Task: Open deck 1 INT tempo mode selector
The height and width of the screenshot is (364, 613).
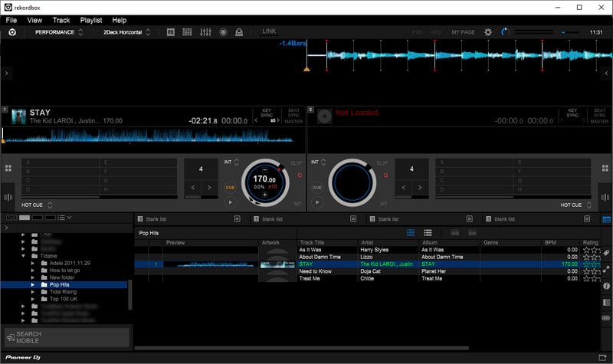Action: pos(231,162)
